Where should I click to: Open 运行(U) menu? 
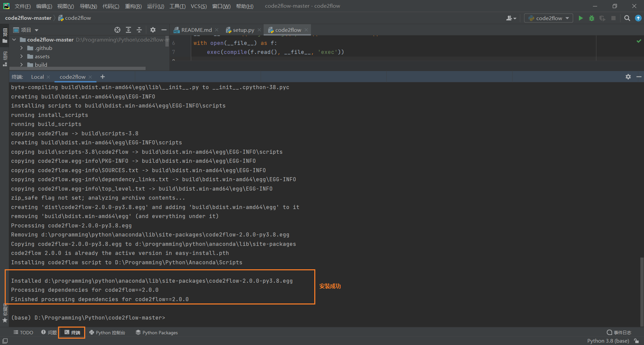[x=156, y=6]
